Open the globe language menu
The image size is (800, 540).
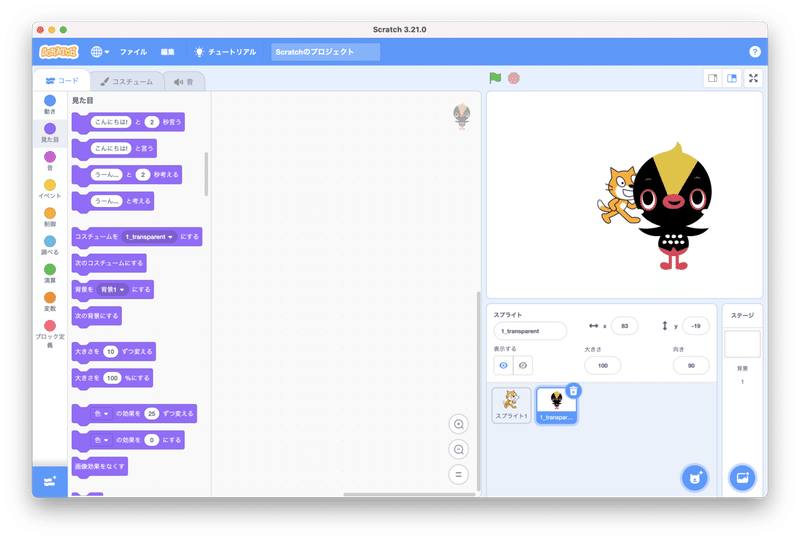pos(99,52)
